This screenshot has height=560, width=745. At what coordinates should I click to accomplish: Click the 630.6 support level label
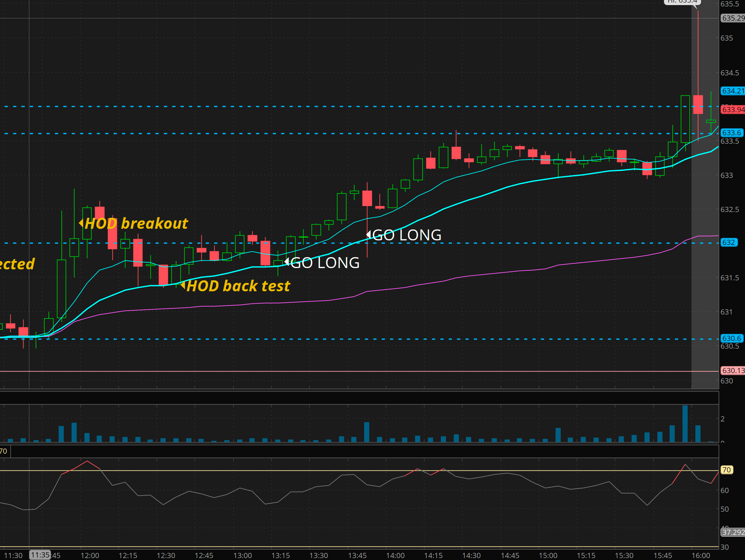pyautogui.click(x=731, y=338)
